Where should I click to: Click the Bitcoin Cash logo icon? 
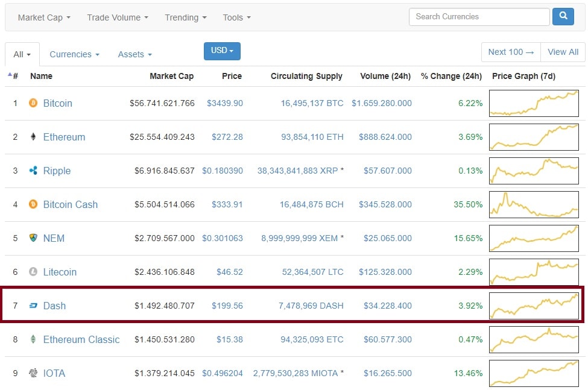pyautogui.click(x=33, y=204)
